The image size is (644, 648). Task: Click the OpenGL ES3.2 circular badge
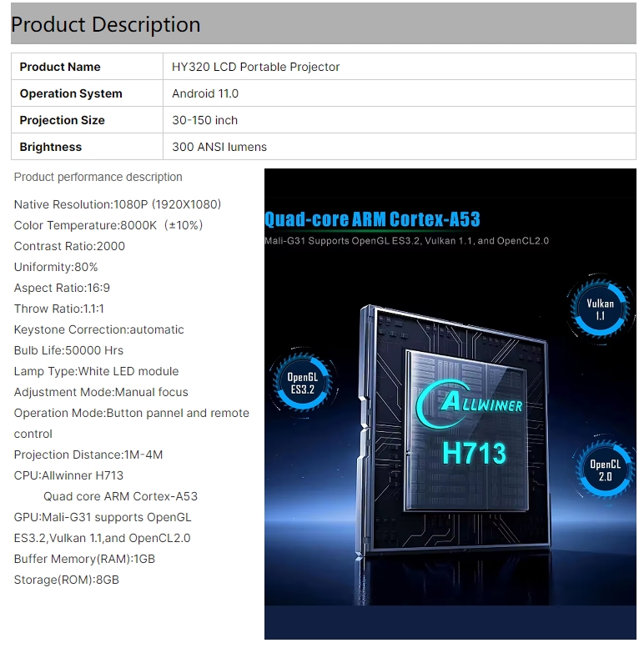303,383
